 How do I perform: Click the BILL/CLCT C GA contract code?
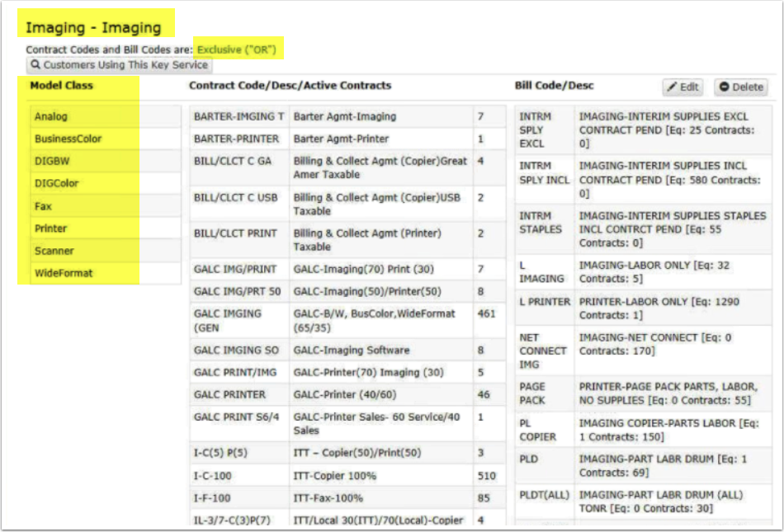tap(233, 161)
